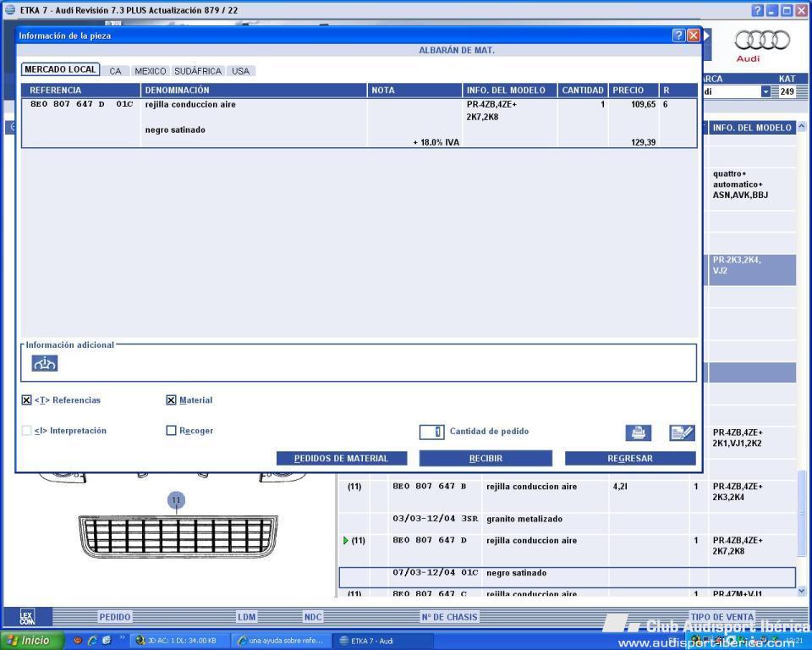
Task: Click the NOTA column header
Action: [414, 91]
